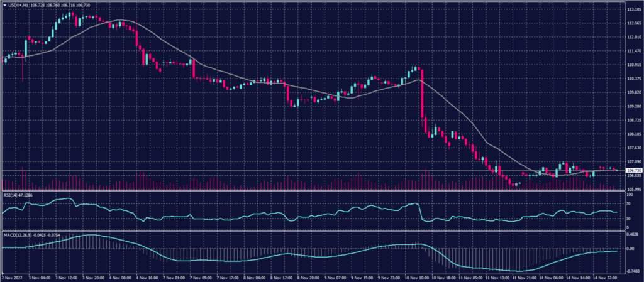
Task: Select the RSI(14) indicator label
Action: [x=11, y=195]
